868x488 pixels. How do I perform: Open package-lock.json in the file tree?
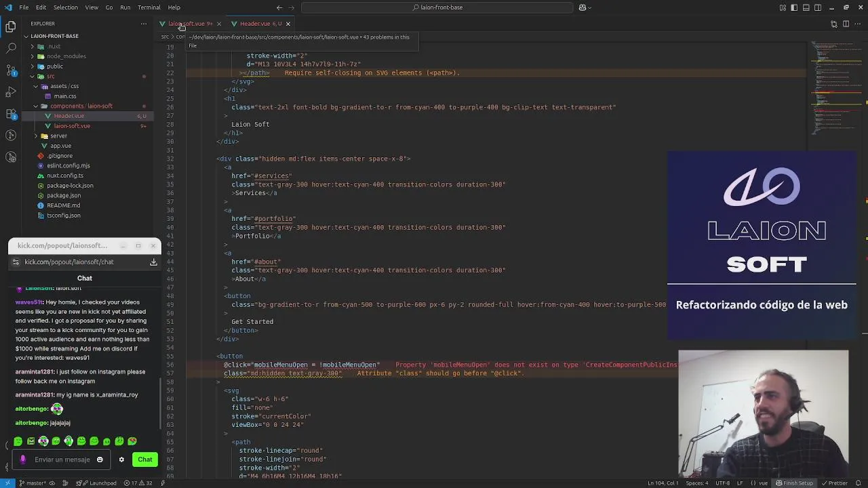pyautogui.click(x=70, y=186)
